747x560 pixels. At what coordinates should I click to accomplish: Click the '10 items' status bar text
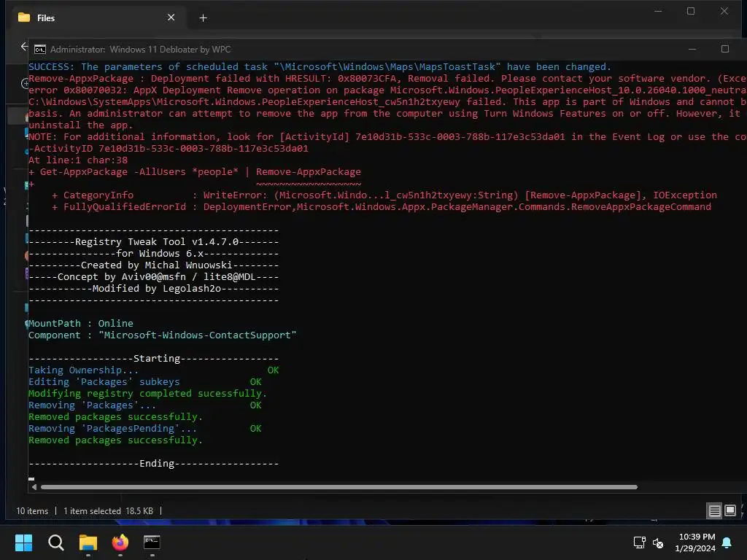32,511
